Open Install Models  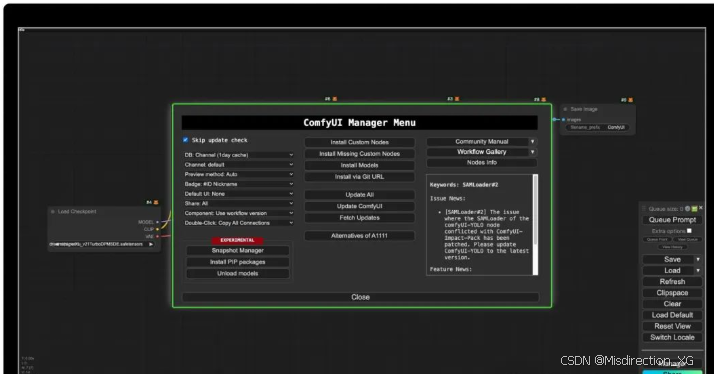coord(359,165)
